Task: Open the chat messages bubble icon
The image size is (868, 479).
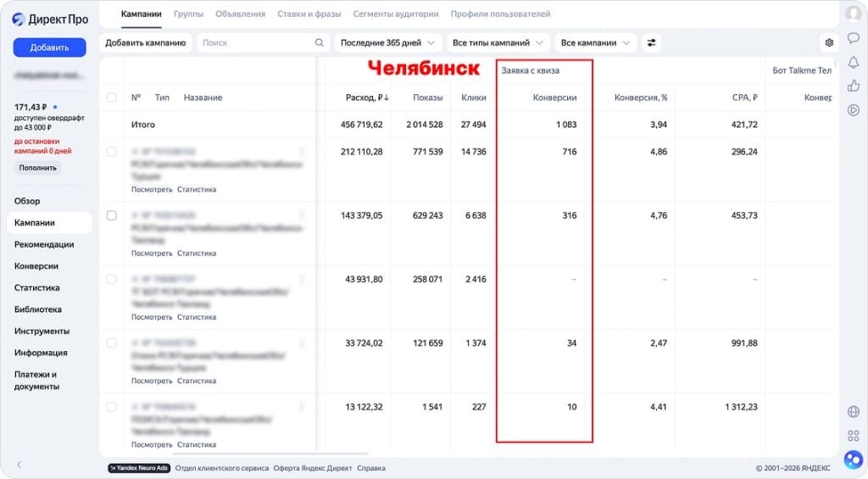Action: pos(853,38)
